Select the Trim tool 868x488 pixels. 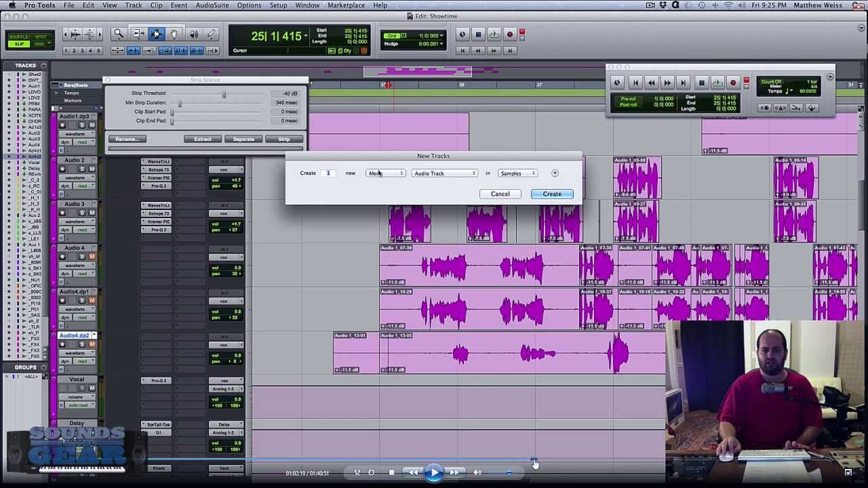click(x=139, y=34)
